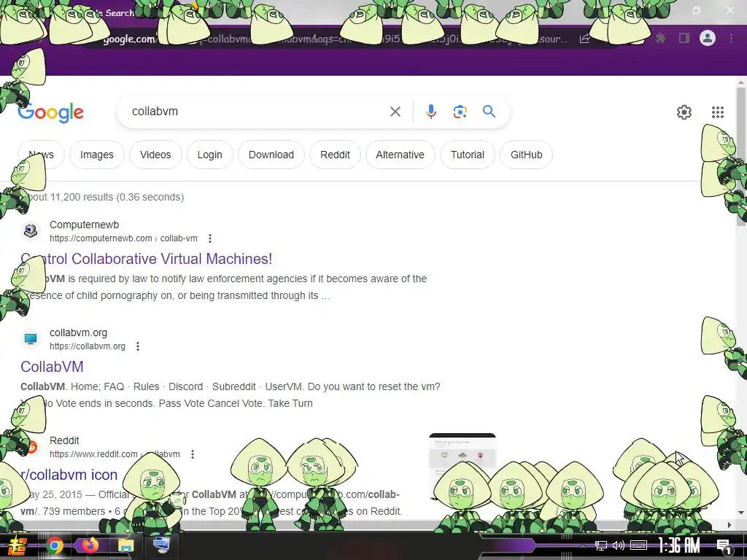This screenshot has height=560, width=747.
Task: Select the Tutorial search chip
Action: pyautogui.click(x=468, y=155)
